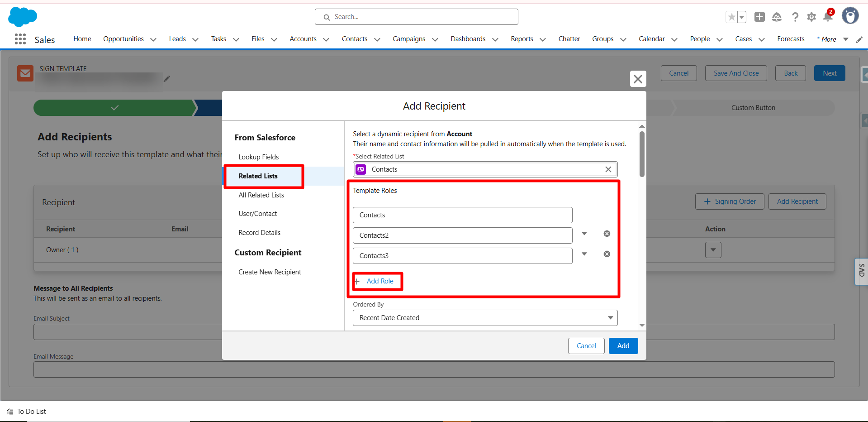
Task: Open the Opportunities navigation tab
Action: 123,39
